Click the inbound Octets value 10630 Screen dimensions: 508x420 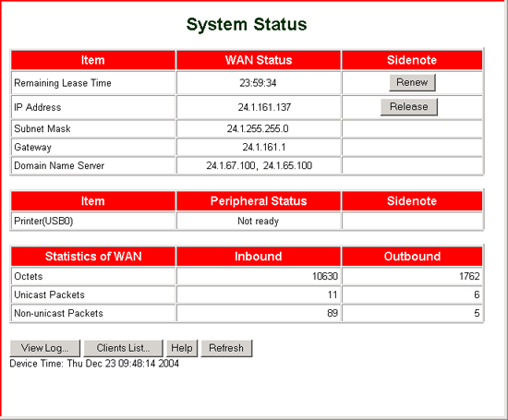pos(325,276)
